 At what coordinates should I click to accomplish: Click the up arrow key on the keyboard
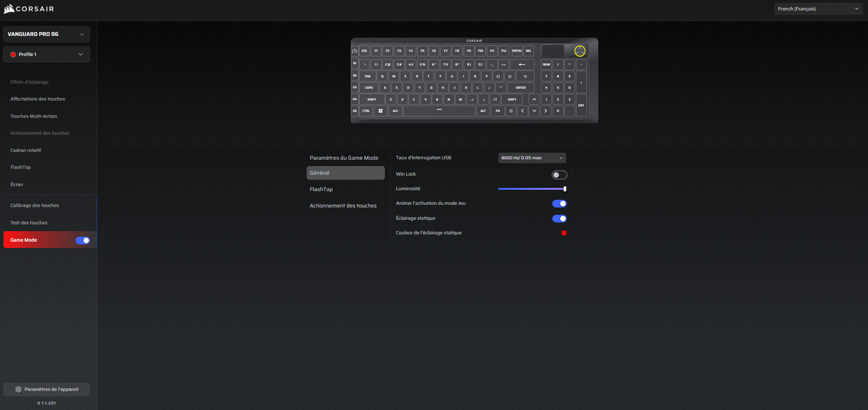534,99
